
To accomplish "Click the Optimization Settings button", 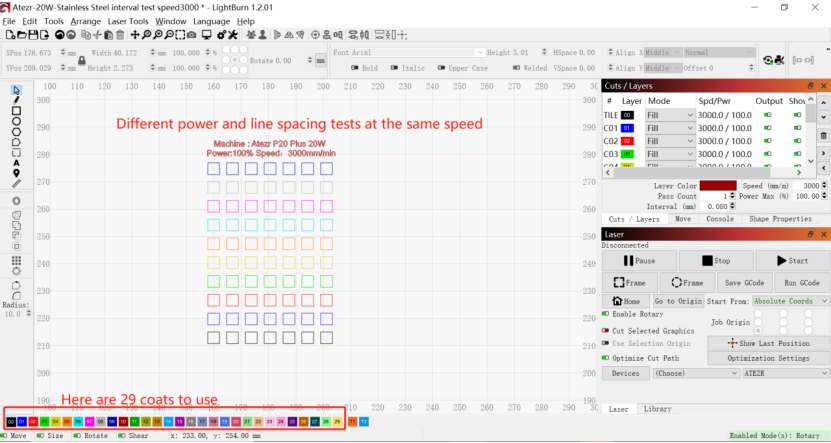I will click(768, 358).
